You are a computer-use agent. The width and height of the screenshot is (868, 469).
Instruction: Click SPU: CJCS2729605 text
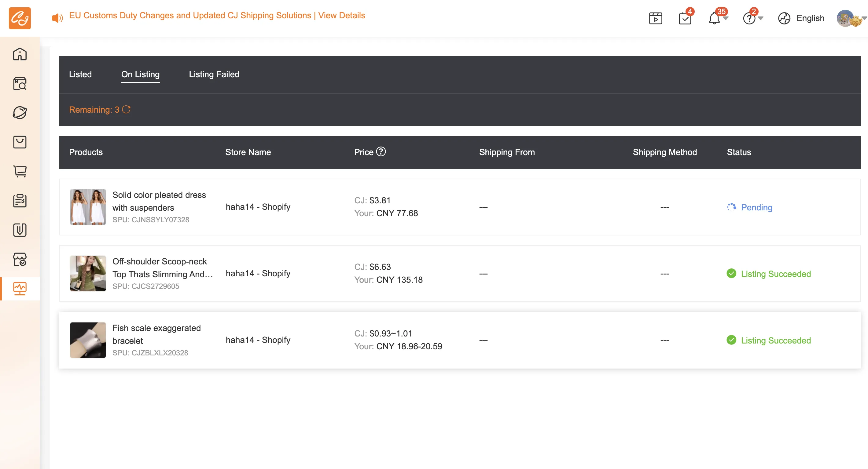pos(145,286)
